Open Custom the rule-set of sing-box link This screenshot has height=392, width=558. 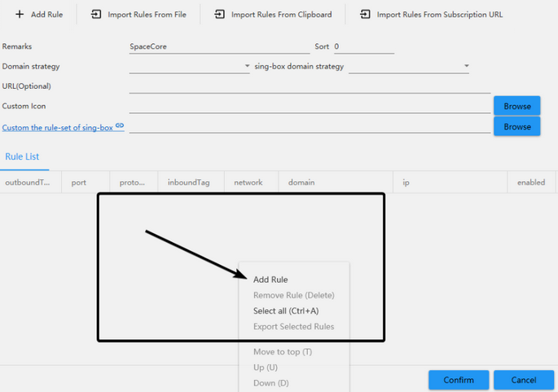pos(57,127)
